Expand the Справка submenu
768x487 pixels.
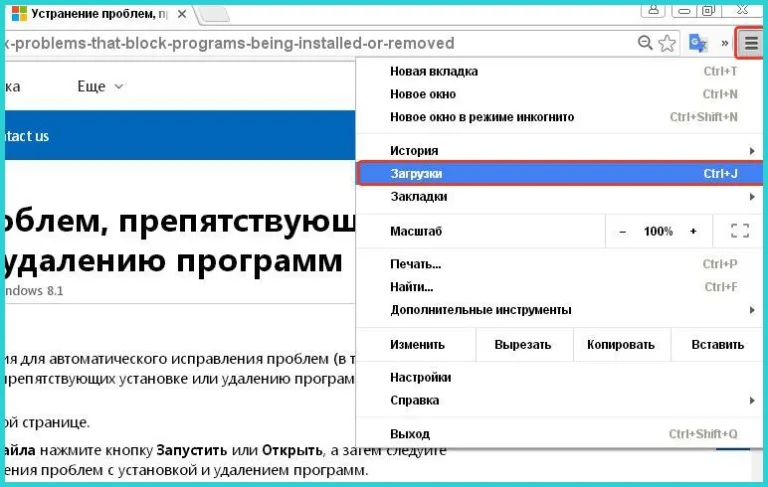click(x=559, y=400)
